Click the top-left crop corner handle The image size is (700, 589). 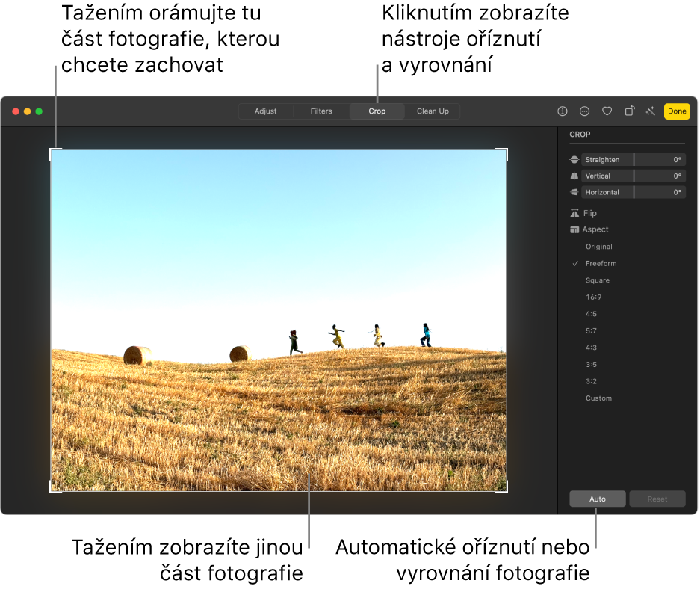pyautogui.click(x=51, y=150)
